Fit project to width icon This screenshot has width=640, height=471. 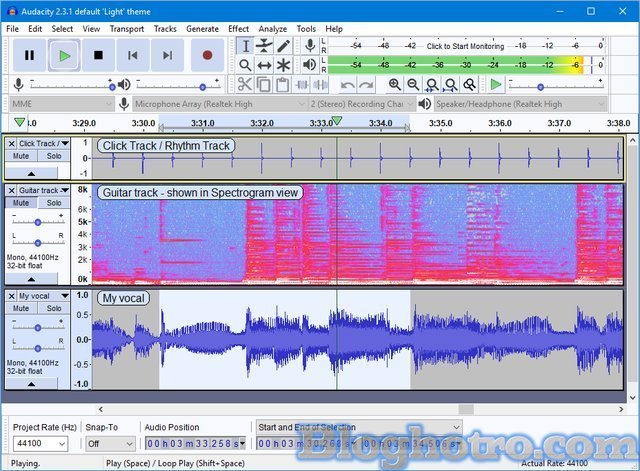[x=451, y=84]
